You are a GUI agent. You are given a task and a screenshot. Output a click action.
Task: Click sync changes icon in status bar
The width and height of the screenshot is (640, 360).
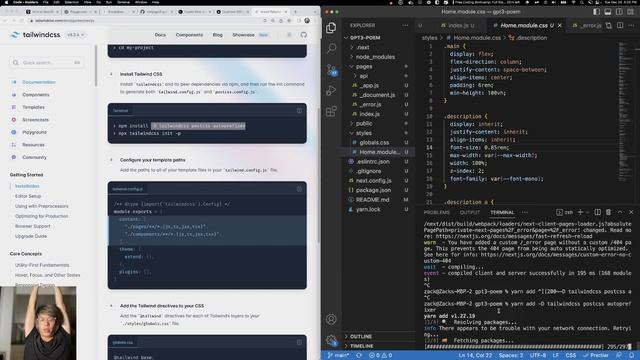[x=359, y=356]
